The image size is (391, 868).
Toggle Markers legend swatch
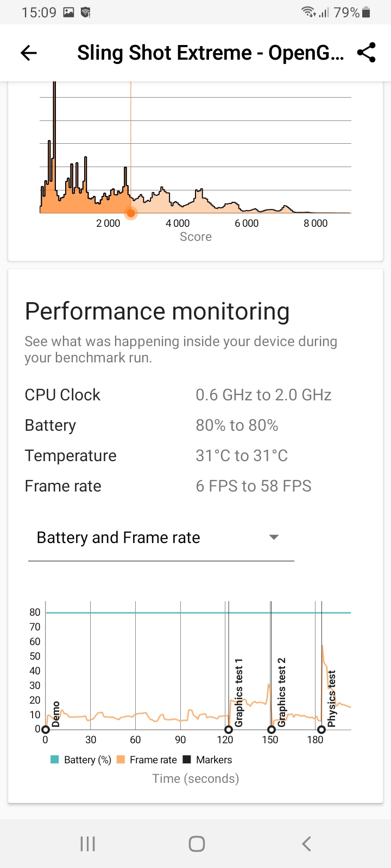pos(187,759)
